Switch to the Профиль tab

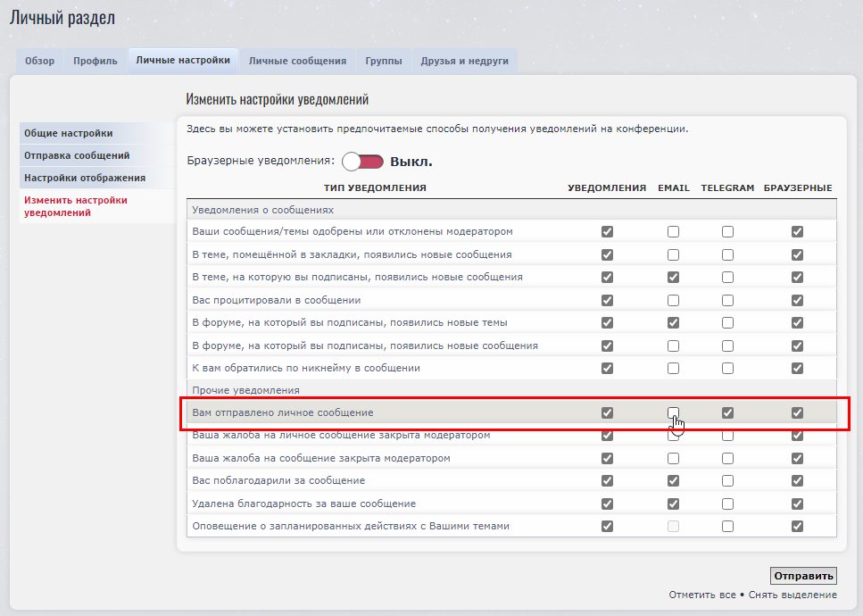click(x=95, y=61)
